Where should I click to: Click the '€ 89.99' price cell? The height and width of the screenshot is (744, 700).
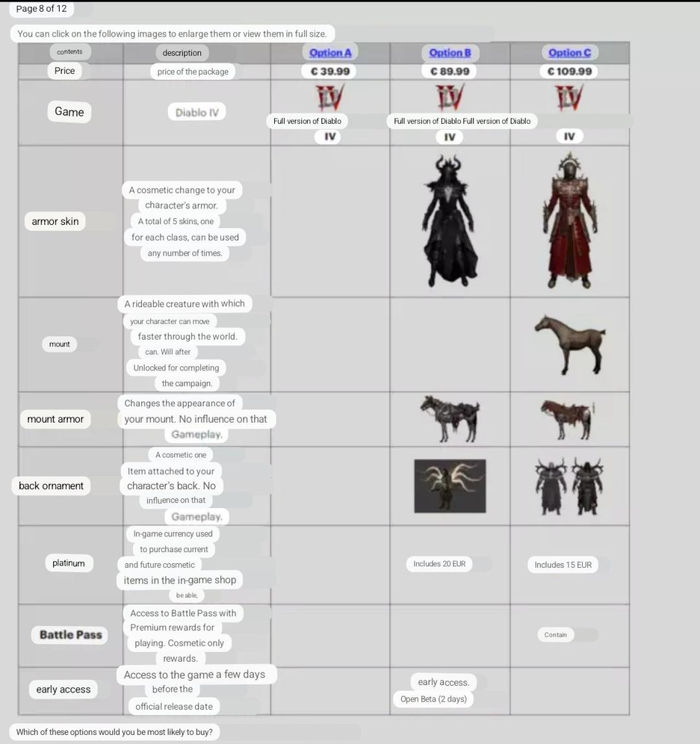(x=450, y=71)
